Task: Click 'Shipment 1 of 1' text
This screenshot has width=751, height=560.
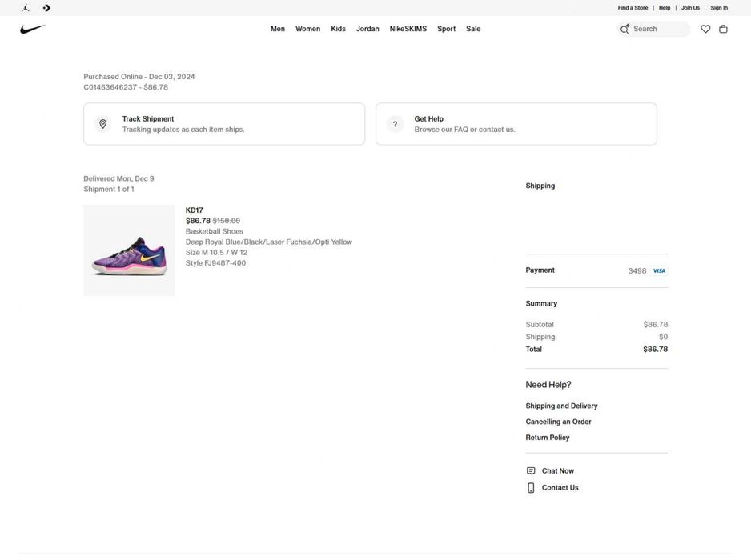Action: (109, 189)
